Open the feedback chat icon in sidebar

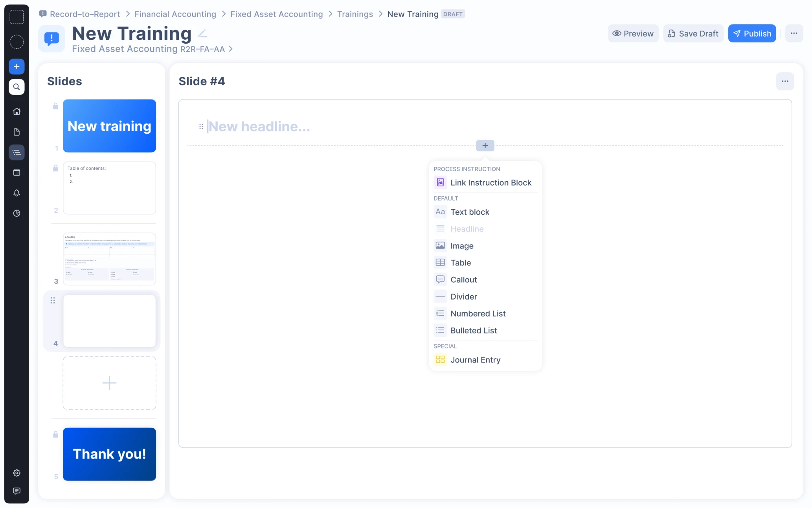point(17,491)
